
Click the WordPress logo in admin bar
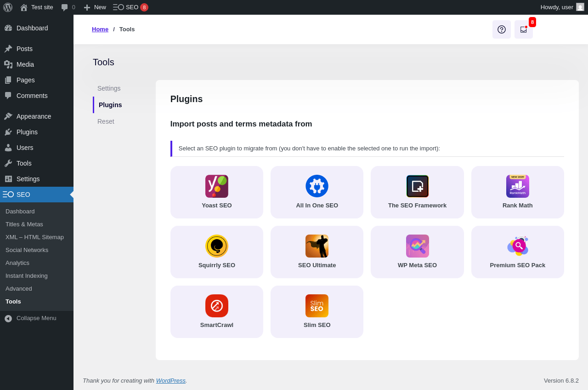[8, 7]
